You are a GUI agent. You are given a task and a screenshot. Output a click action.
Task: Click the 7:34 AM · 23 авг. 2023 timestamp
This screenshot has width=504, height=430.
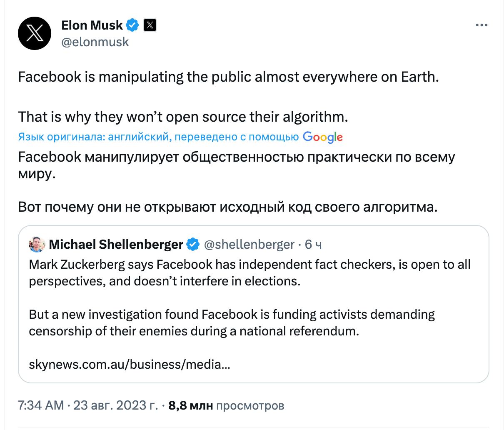(x=88, y=405)
